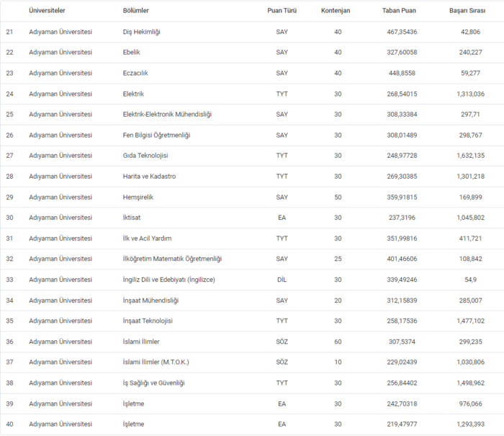Click base score 351,99816

point(402,239)
